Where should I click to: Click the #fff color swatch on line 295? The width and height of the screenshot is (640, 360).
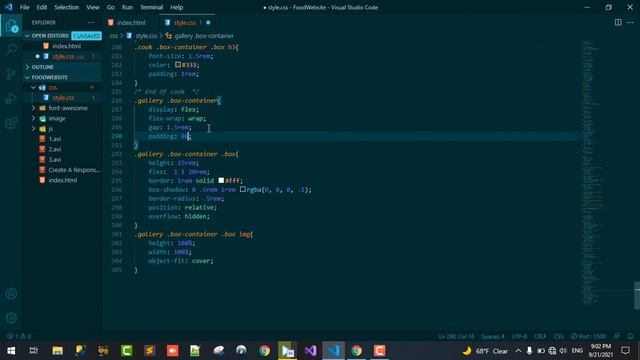221,180
